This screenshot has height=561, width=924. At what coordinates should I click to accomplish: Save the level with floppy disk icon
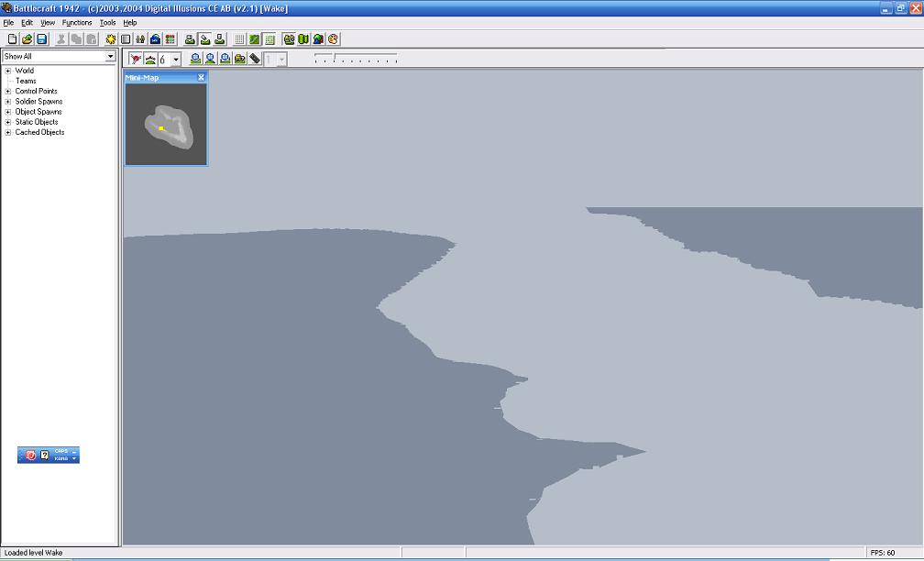tap(42, 39)
